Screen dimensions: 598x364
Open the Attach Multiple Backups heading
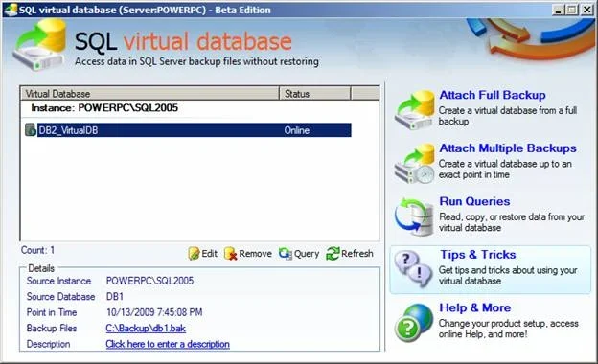pyautogui.click(x=508, y=148)
